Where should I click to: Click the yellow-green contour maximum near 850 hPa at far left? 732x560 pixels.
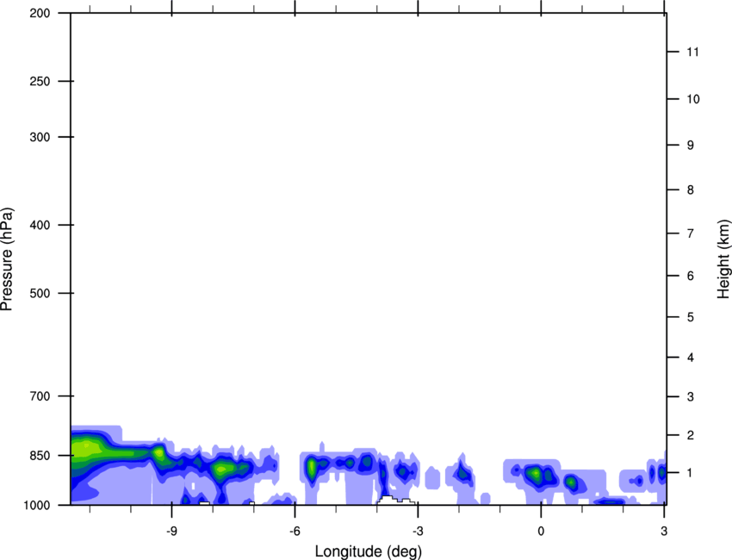pos(86,449)
